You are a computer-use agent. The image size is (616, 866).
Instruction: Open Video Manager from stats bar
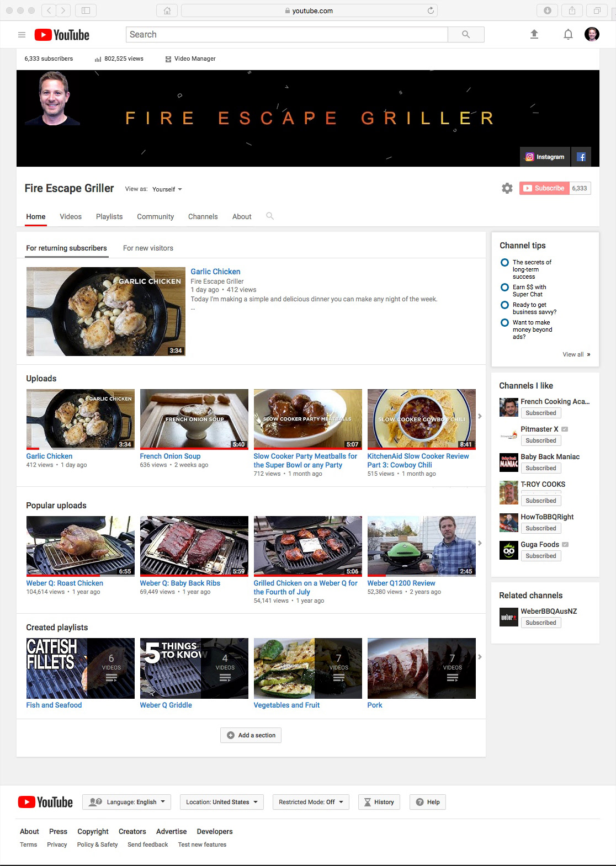pos(190,59)
